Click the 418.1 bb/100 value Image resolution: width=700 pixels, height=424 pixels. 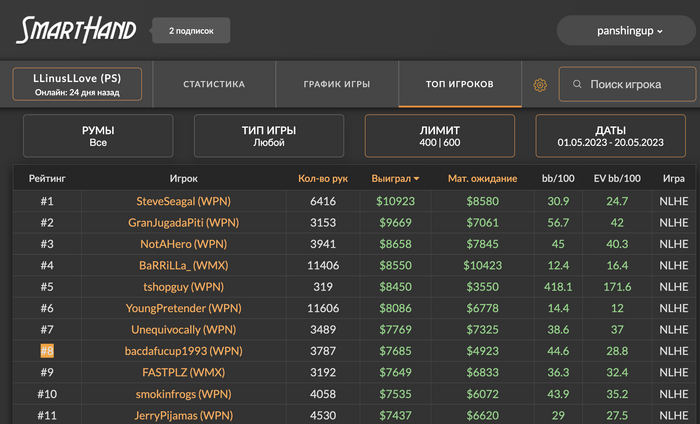point(558,287)
